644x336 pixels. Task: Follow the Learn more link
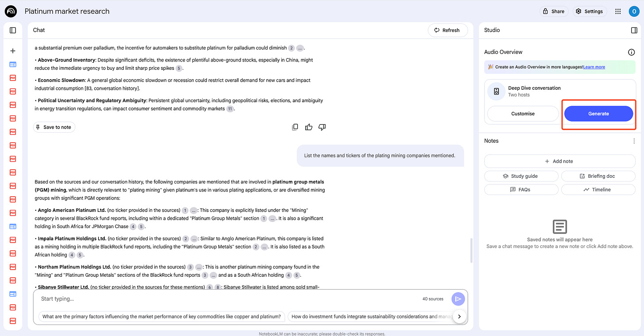pyautogui.click(x=594, y=67)
